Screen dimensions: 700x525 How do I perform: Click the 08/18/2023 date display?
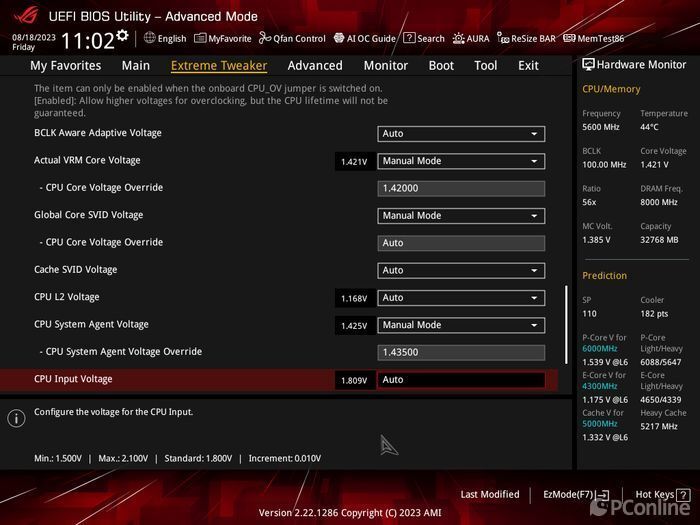pyautogui.click(x=34, y=38)
